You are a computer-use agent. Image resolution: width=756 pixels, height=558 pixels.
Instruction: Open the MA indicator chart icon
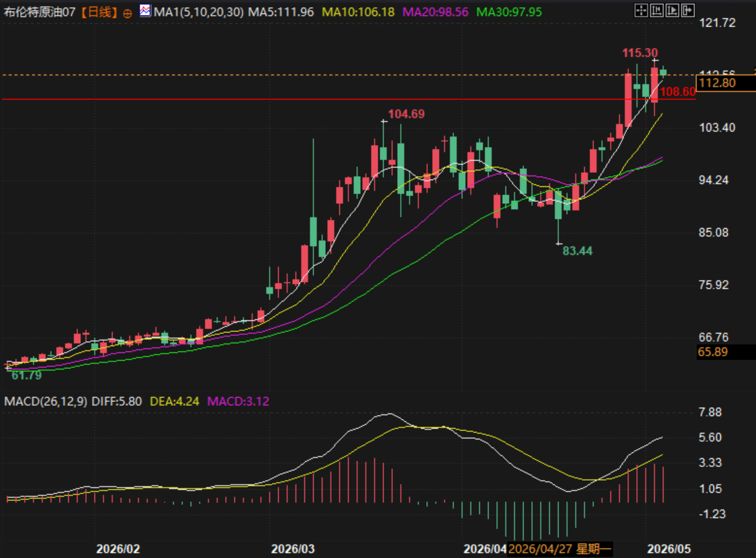tap(144, 10)
